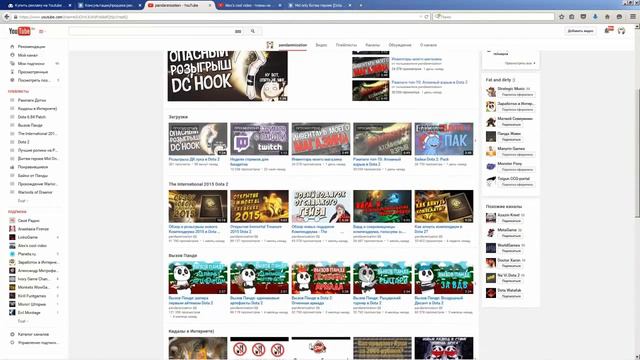Toggle the subscription for Monster Pony
This screenshot has width=640, height=360.
click(x=517, y=169)
